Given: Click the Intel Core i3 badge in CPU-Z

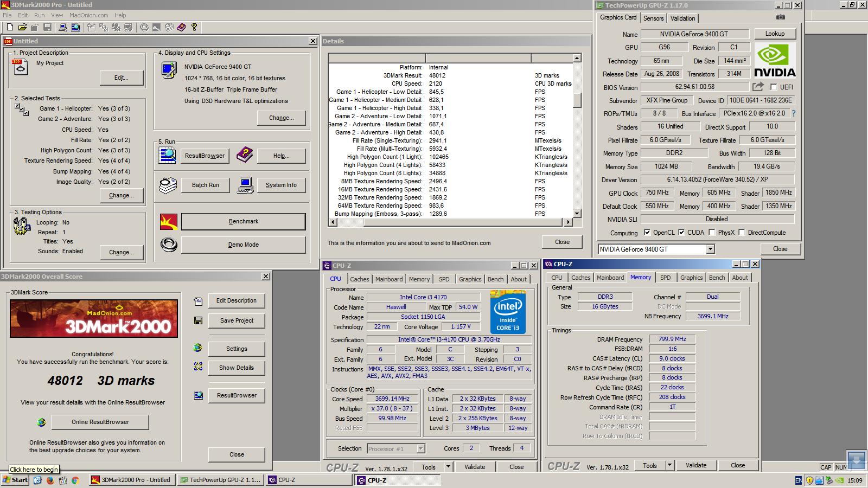Looking at the screenshot, I should coord(508,312).
